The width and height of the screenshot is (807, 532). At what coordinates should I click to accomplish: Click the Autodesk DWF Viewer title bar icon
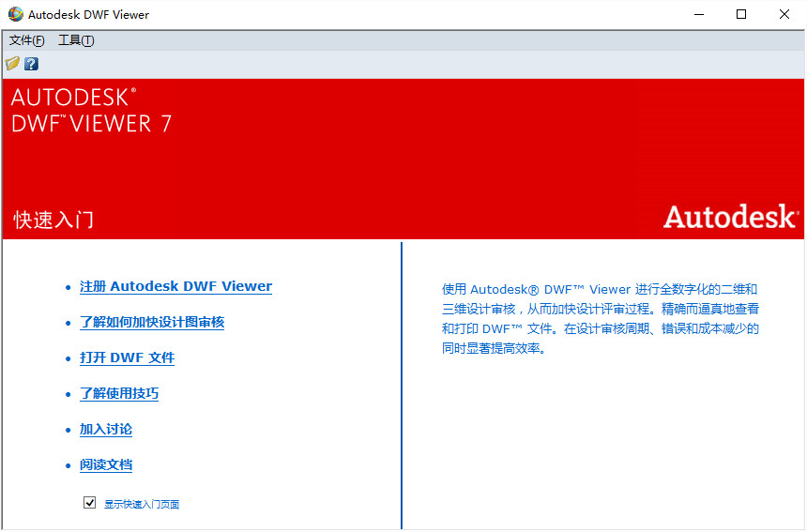click(x=15, y=14)
